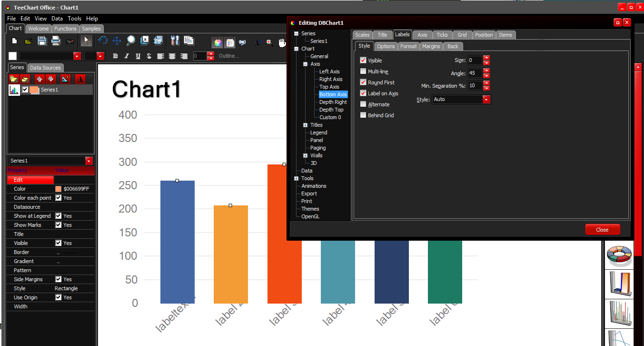Click the New chart document icon

[x=14, y=41]
